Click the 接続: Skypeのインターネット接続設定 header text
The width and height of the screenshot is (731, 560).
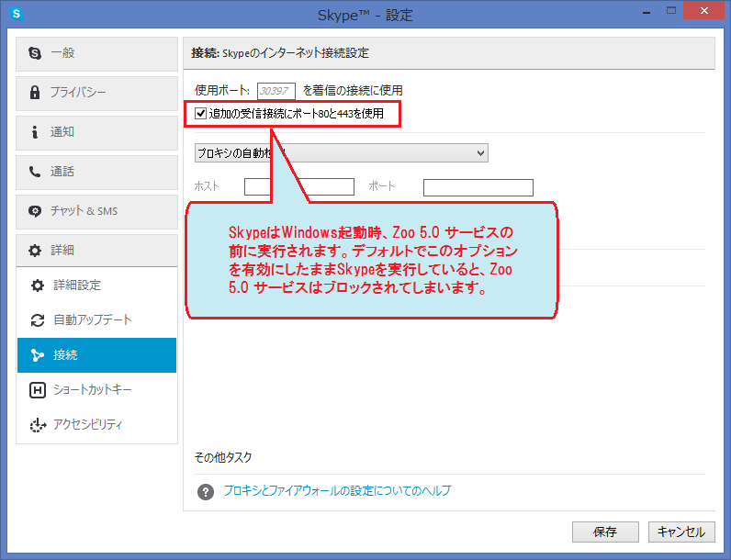click(x=280, y=53)
